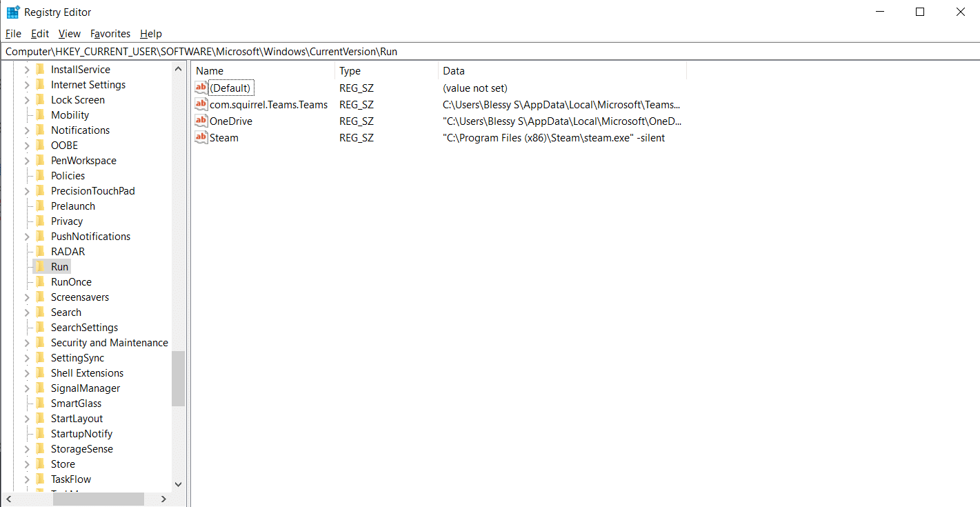Sort values by the Data column header

[x=562, y=70]
